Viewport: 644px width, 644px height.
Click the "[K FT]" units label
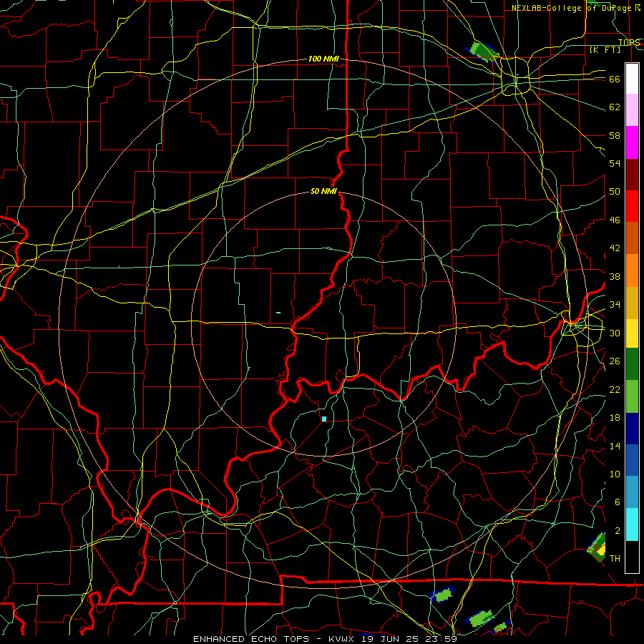click(605, 49)
